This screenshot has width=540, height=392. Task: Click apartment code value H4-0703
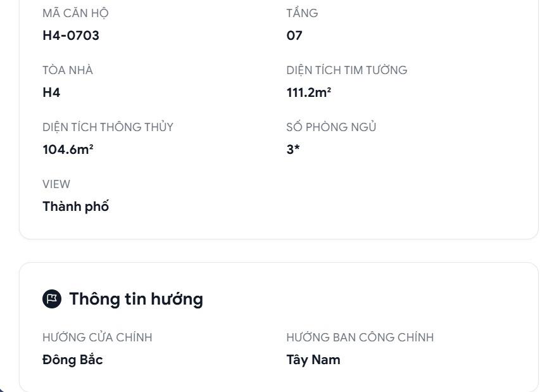[x=71, y=35]
